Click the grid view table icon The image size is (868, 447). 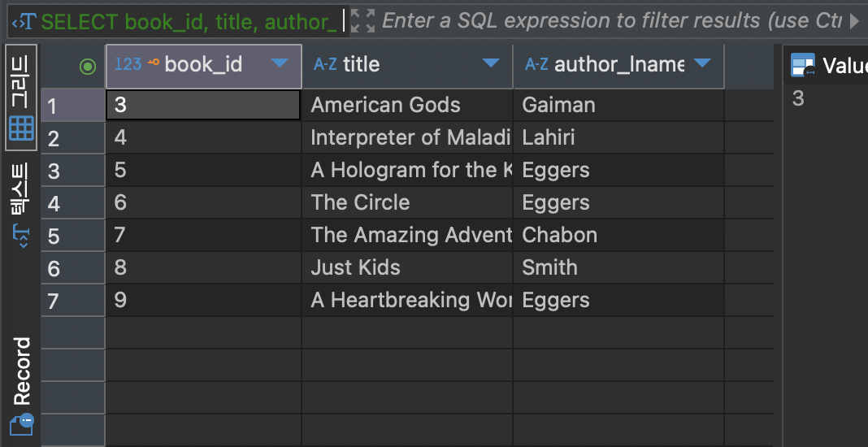click(22, 128)
